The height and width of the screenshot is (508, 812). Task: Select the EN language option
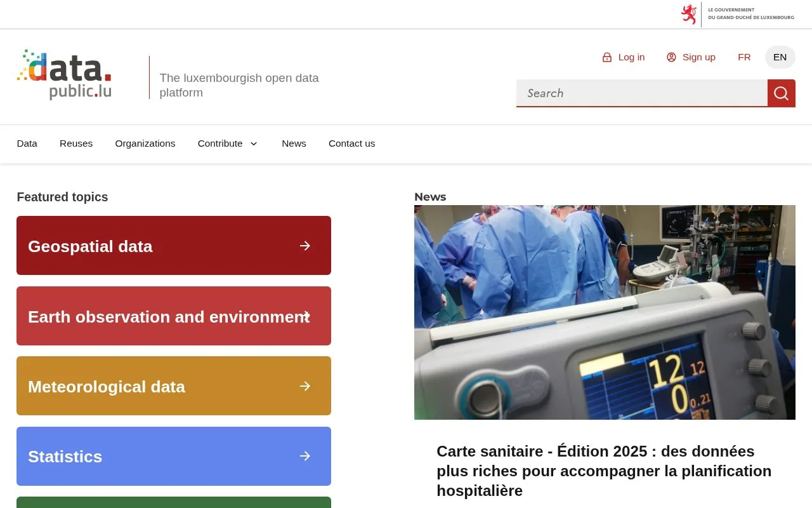pyautogui.click(x=780, y=57)
